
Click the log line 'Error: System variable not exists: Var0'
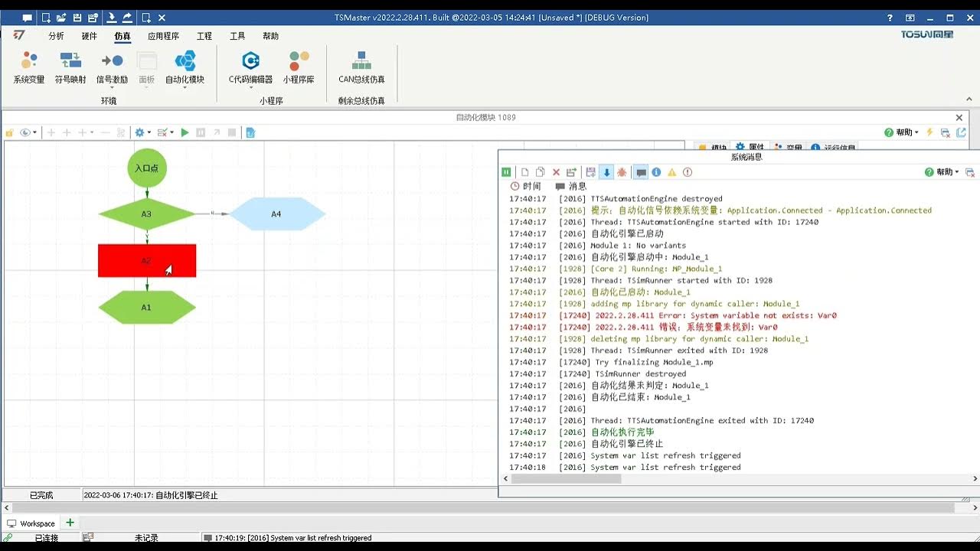click(x=698, y=315)
